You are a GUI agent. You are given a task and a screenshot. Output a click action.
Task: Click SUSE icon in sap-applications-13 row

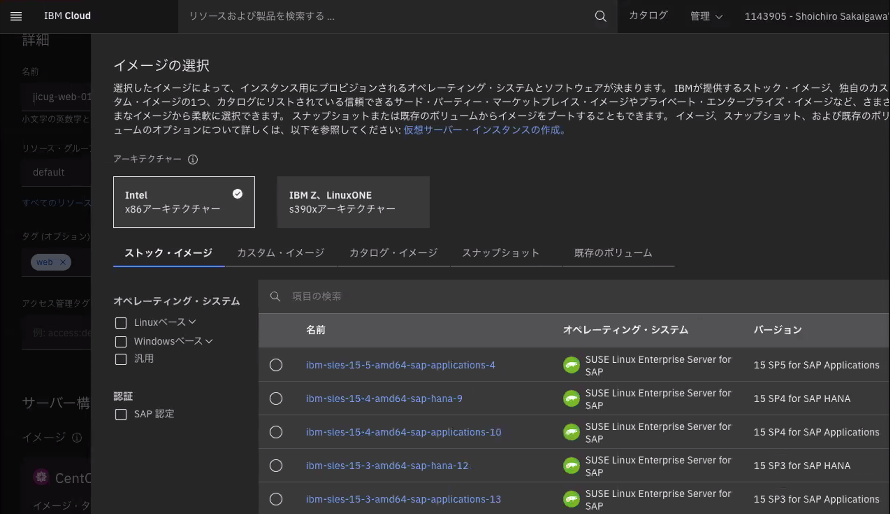pyautogui.click(x=571, y=499)
